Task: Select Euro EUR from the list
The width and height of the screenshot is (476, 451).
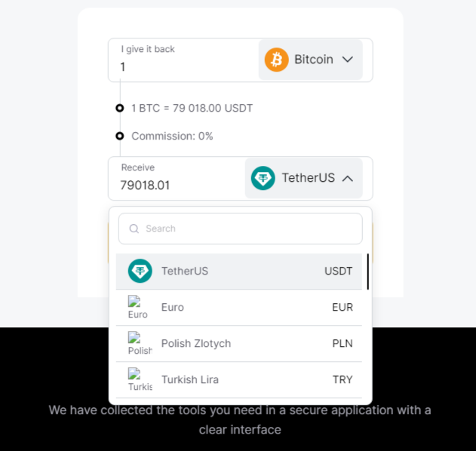Action: pyautogui.click(x=239, y=308)
